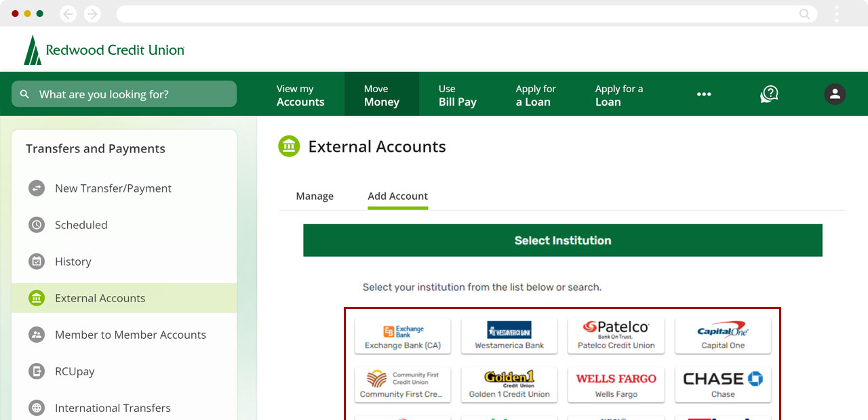This screenshot has width=868, height=420.
Task: Open View my Accounts menu
Action: (300, 95)
